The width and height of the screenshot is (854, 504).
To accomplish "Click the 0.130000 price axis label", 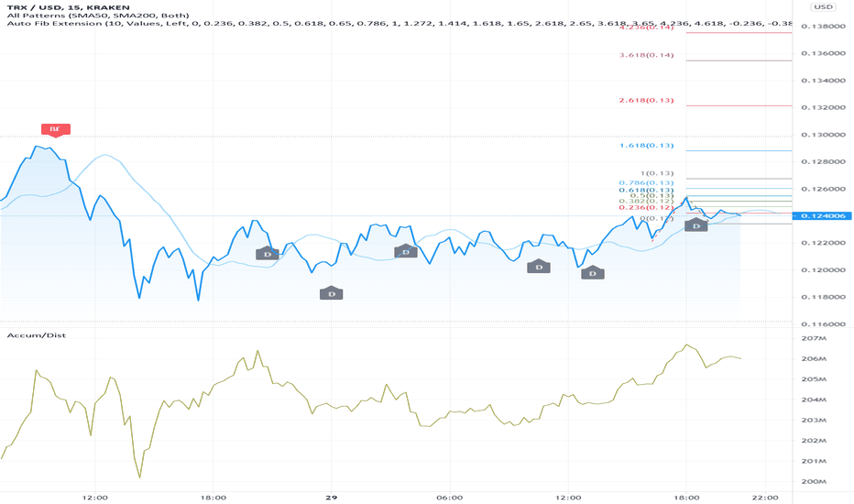I will 824,135.
